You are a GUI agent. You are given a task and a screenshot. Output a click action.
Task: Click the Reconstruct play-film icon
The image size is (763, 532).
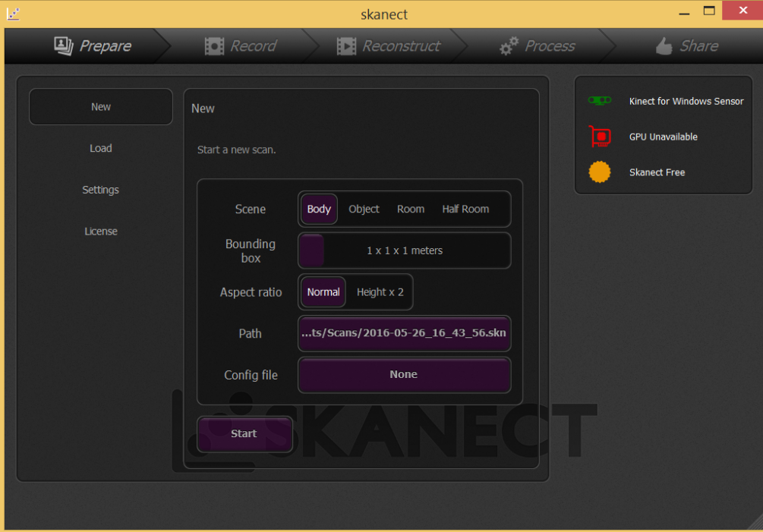click(346, 46)
